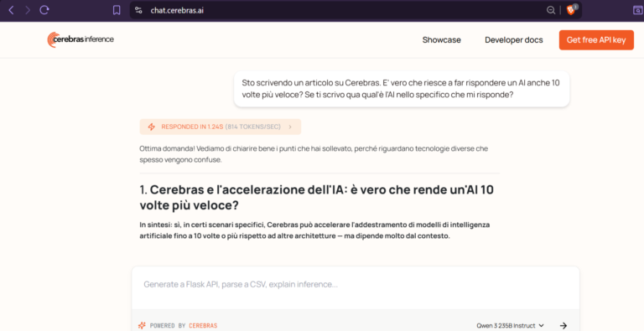Click the lightning bolt icon in response badge
The width and height of the screenshot is (644, 331).
coord(152,127)
